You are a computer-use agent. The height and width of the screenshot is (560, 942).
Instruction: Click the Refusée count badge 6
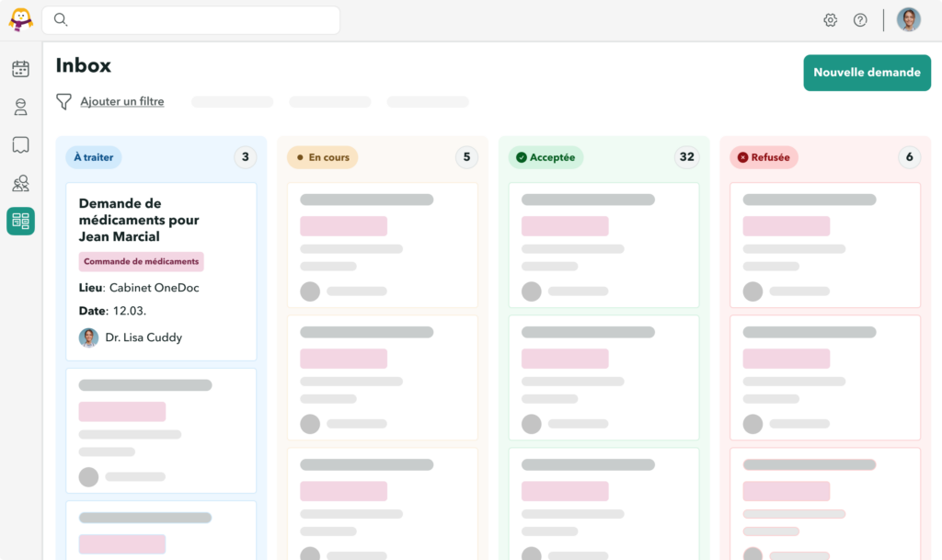910,157
